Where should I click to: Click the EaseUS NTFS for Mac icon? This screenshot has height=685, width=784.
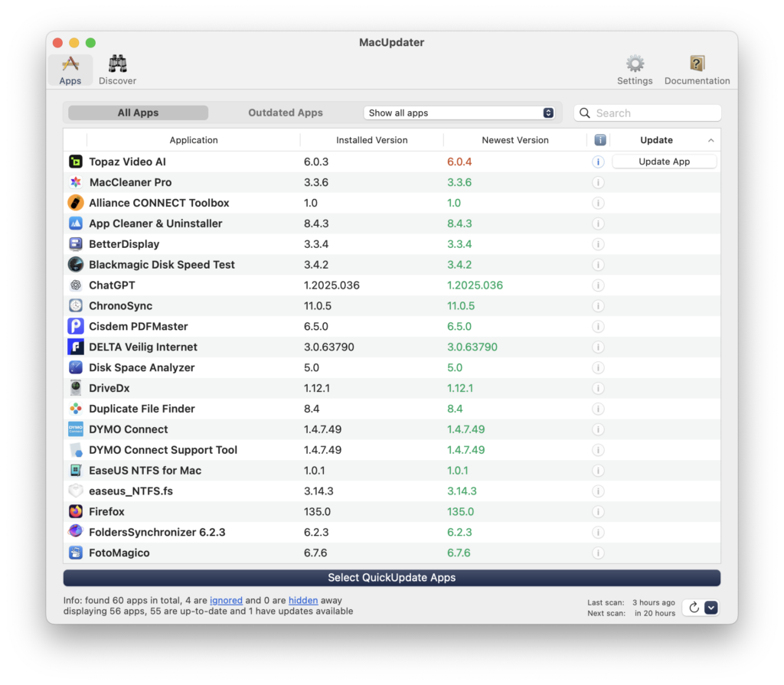pos(76,471)
